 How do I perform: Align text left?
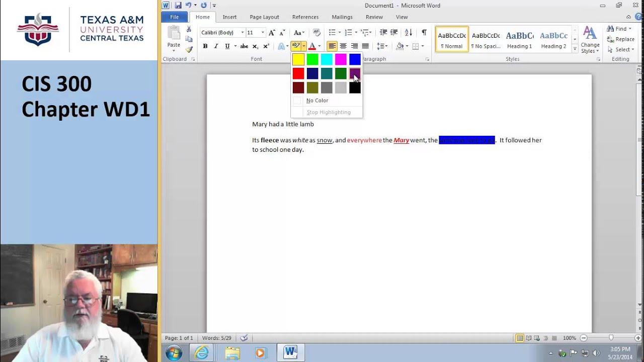tap(332, 46)
